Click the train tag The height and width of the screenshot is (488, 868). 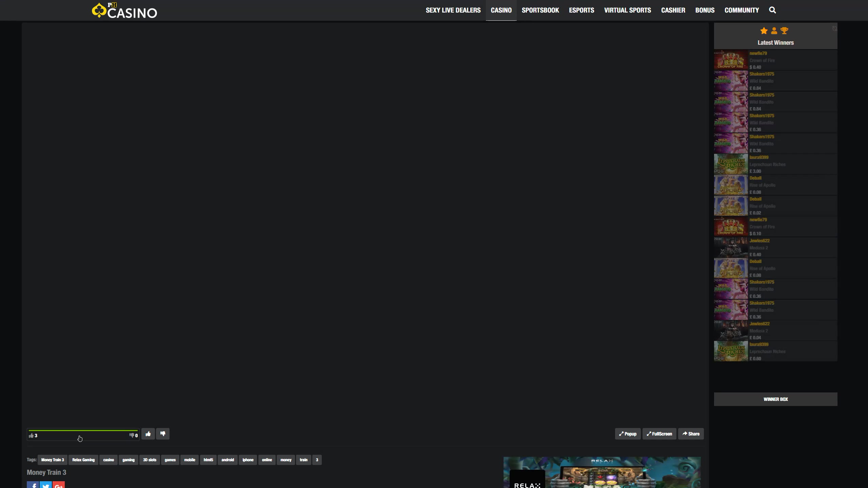tap(303, 460)
